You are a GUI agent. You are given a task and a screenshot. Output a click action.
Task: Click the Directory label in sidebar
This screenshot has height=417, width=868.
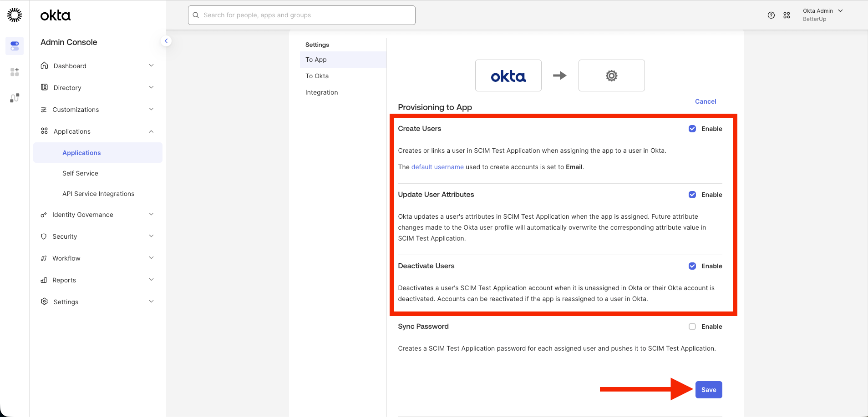(x=67, y=88)
